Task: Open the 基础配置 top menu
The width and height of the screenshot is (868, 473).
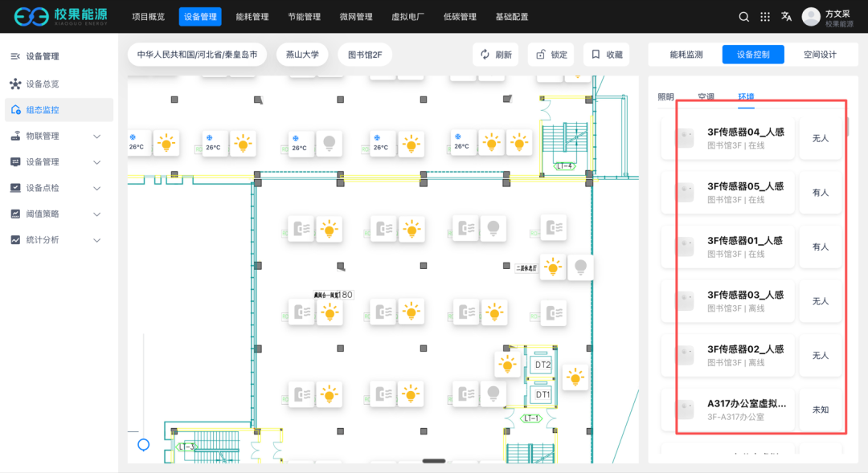Action: tap(512, 17)
